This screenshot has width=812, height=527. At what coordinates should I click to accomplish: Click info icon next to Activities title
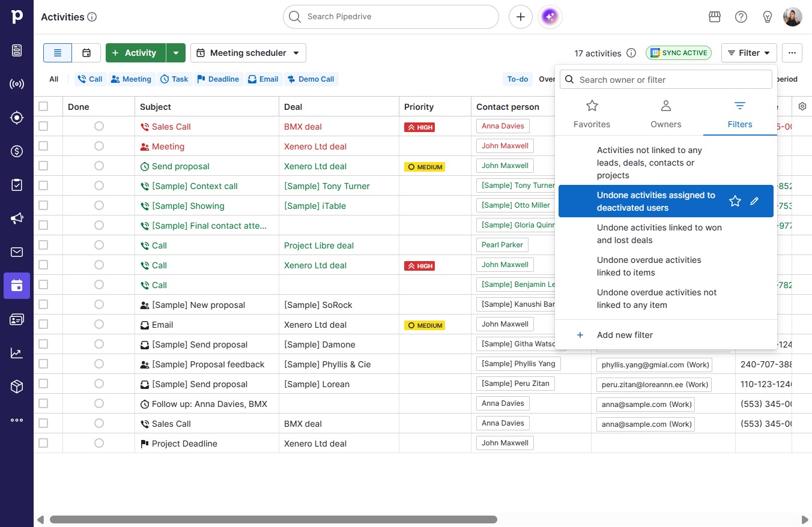point(92,17)
